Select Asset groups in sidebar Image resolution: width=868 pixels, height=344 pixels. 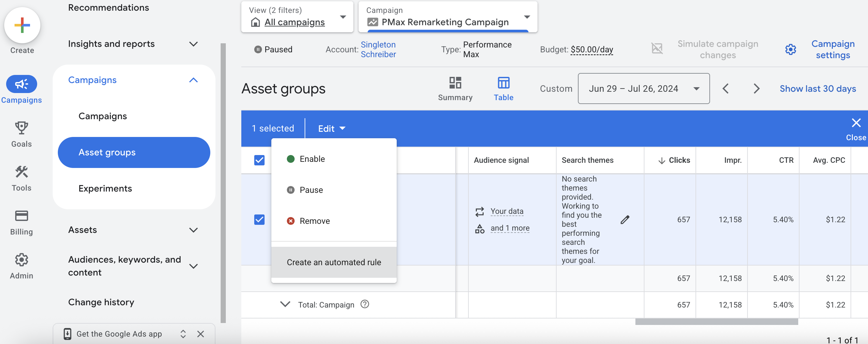click(x=134, y=153)
